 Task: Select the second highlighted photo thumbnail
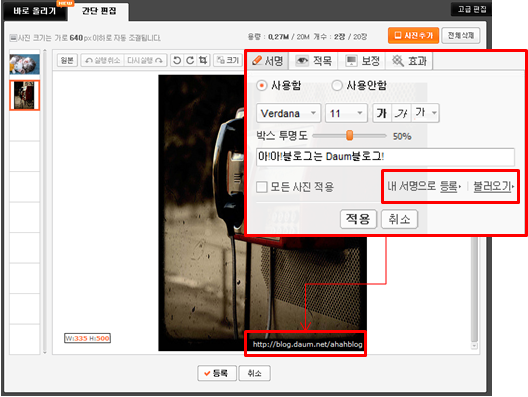tap(25, 95)
